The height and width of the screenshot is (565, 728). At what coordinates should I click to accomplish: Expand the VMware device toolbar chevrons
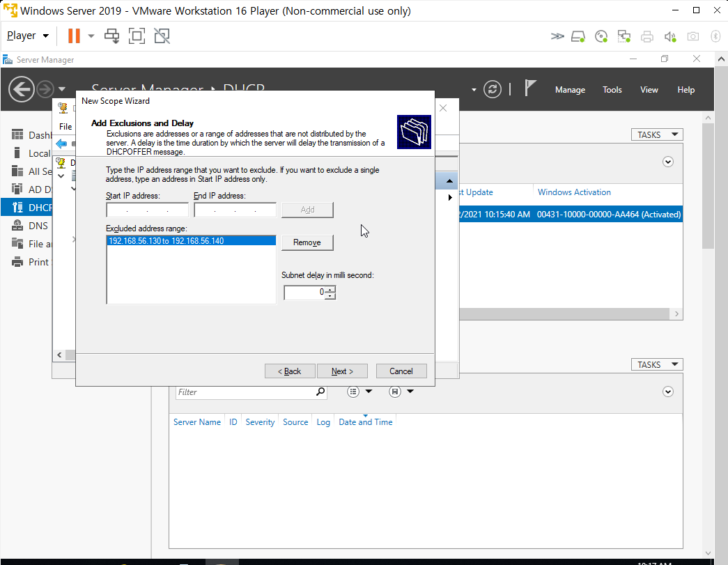point(557,36)
